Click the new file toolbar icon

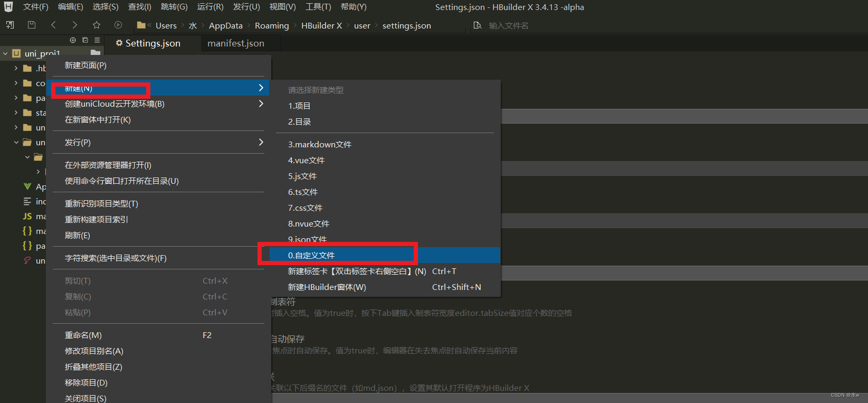pyautogui.click(x=9, y=25)
